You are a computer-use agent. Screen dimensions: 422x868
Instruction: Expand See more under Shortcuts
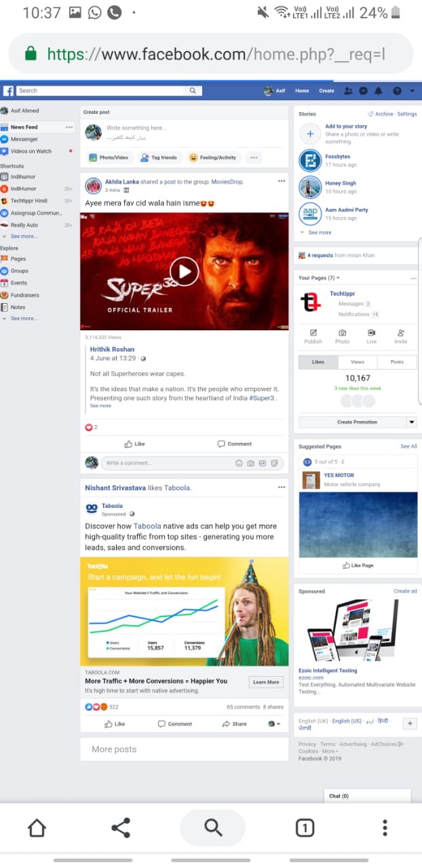[x=24, y=236]
